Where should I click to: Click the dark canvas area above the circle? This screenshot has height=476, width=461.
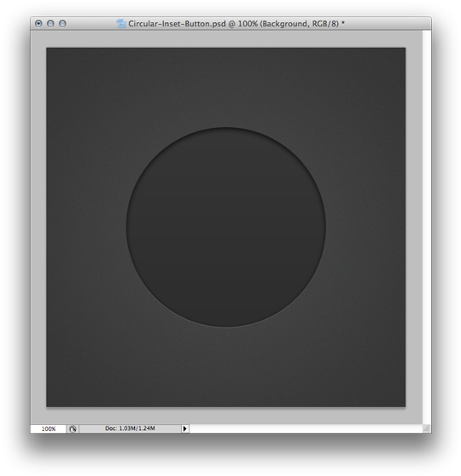pyautogui.click(x=225, y=87)
